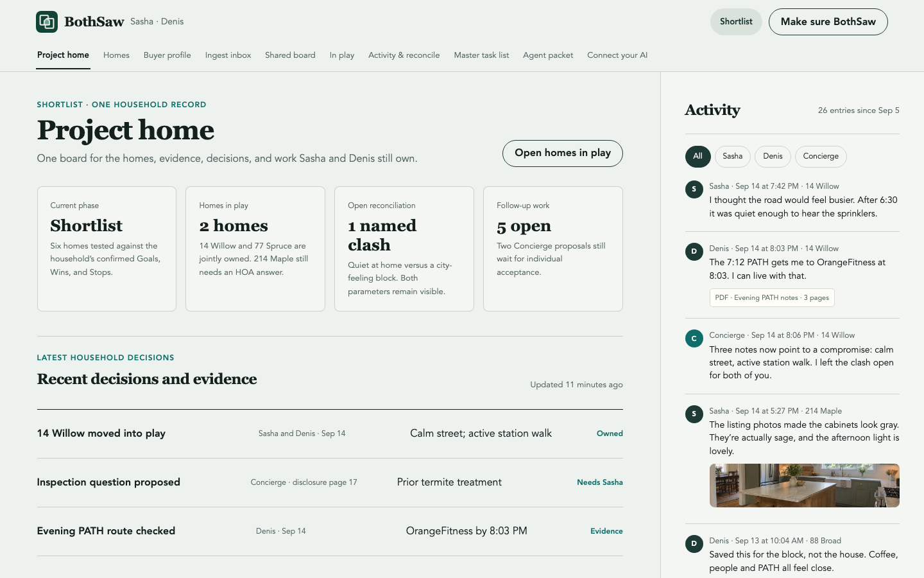Filter activity by Sasha
The width and height of the screenshot is (924, 578).
coord(732,156)
